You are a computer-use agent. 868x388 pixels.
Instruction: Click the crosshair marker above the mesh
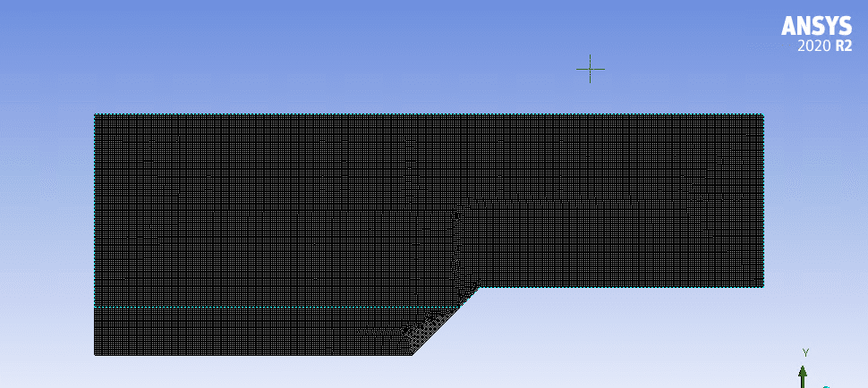(590, 69)
